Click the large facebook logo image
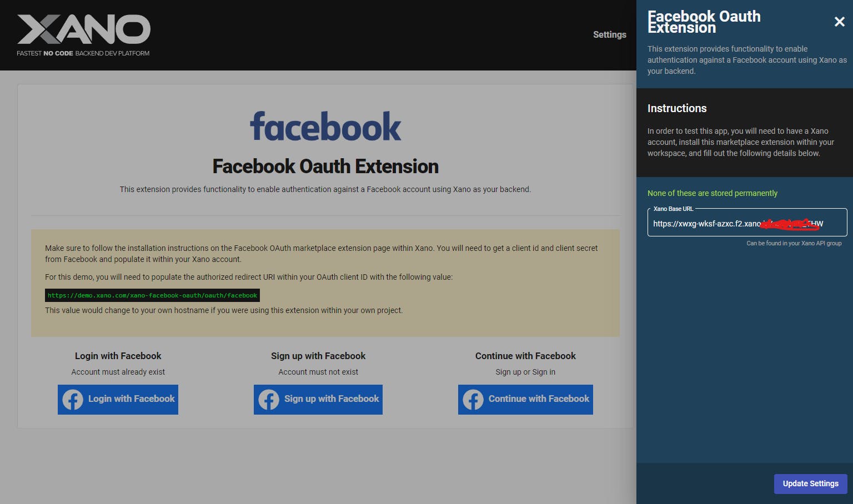The image size is (853, 504). click(x=325, y=127)
